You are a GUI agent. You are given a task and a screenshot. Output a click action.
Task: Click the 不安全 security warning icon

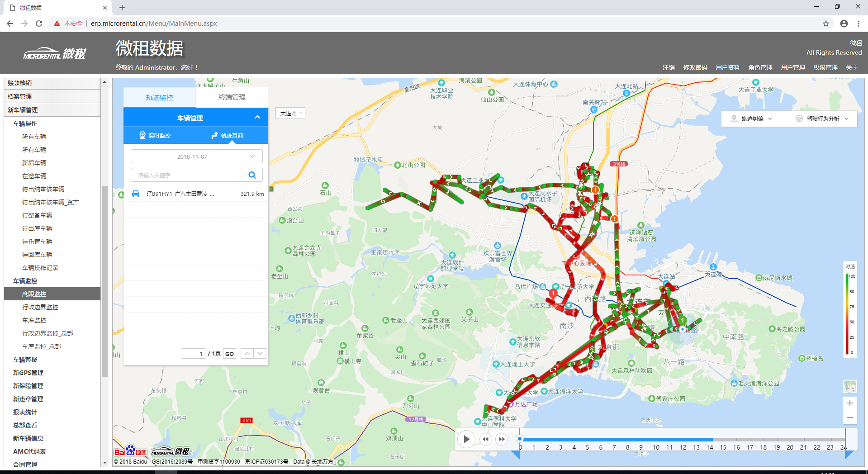click(57, 24)
